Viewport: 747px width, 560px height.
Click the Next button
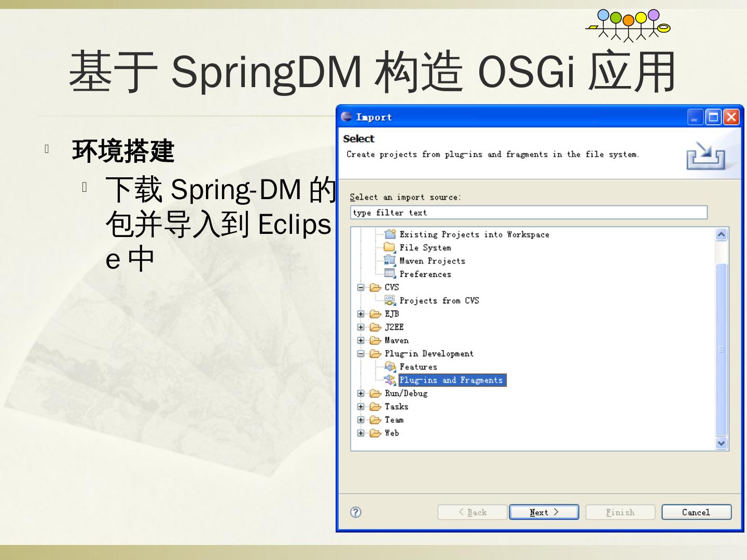point(544,512)
